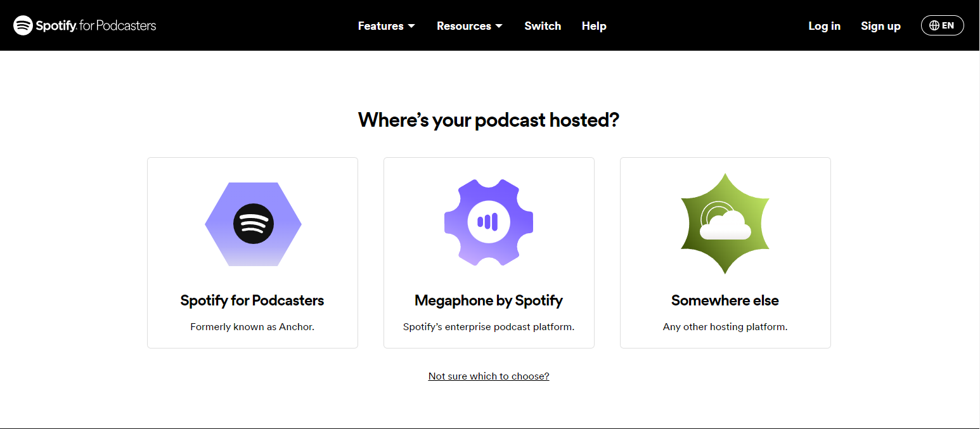Open the EN language selector
The width and height of the screenshot is (980, 429).
[x=942, y=25]
